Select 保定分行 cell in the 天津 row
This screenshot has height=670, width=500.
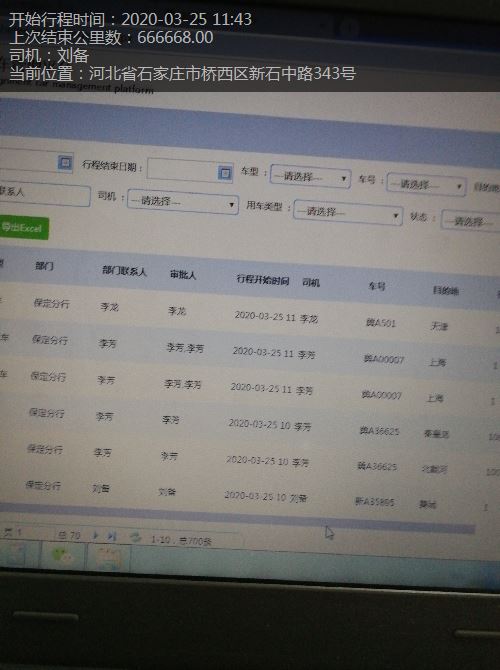click(52, 304)
